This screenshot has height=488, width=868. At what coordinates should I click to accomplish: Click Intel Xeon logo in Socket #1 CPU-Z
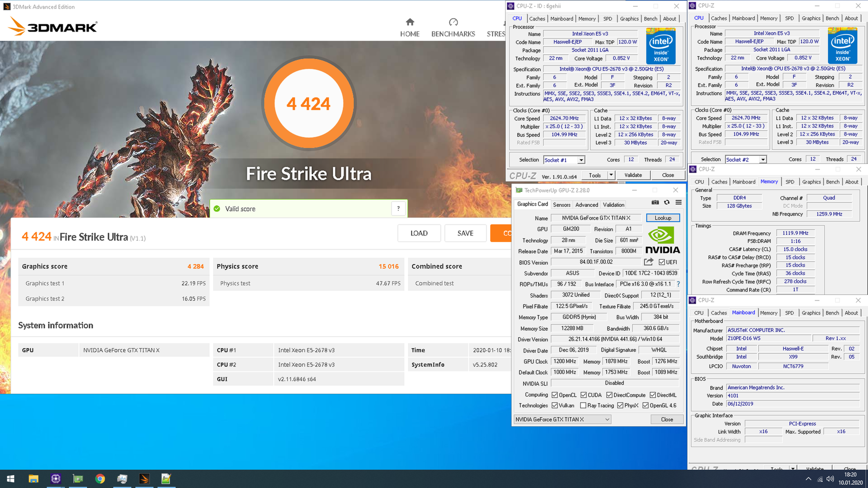[661, 46]
